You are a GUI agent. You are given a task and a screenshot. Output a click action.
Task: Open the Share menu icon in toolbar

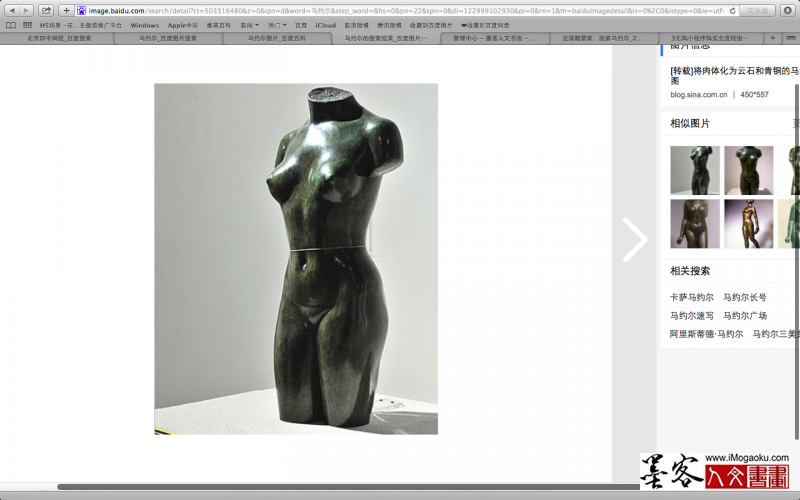pyautogui.click(x=46, y=10)
